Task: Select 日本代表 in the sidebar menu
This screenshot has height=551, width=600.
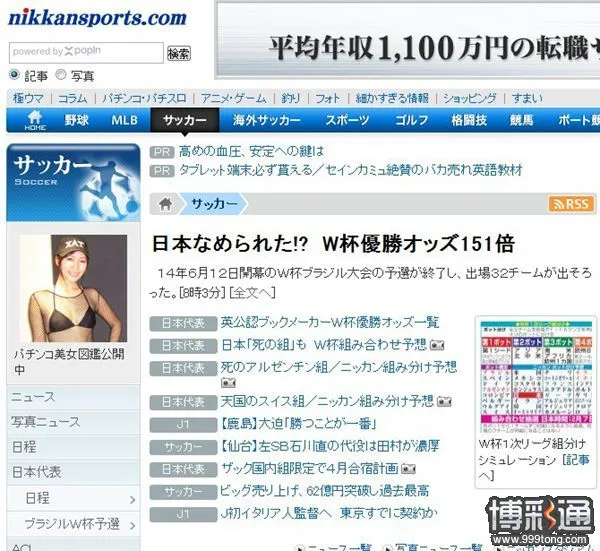Action: (73, 472)
